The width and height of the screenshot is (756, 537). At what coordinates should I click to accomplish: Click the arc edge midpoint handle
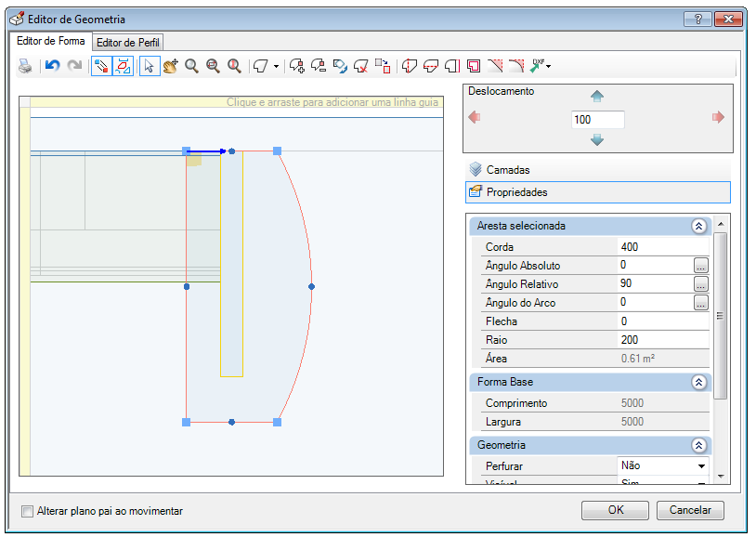point(311,286)
